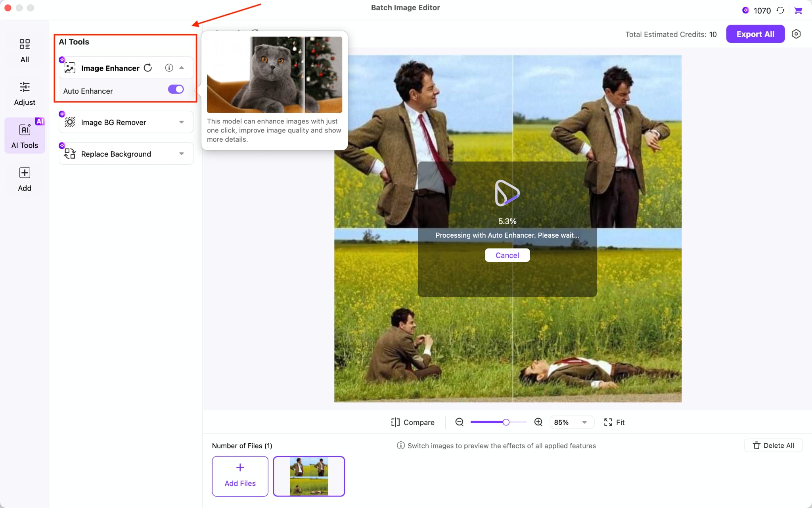The height and width of the screenshot is (508, 812).
Task: Reset Image Enhancer with the refresh icon
Action: [147, 67]
